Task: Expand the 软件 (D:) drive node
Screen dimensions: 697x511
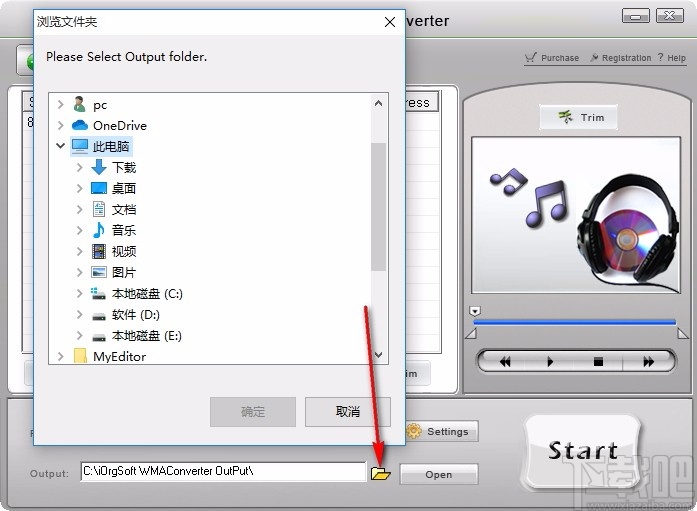Action: (80, 315)
